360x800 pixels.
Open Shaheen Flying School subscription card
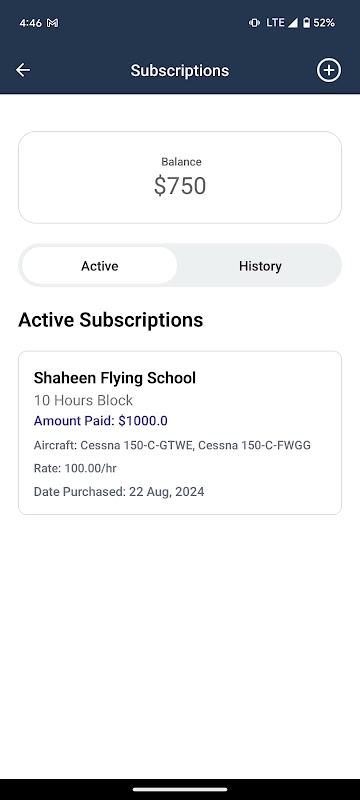(x=180, y=433)
